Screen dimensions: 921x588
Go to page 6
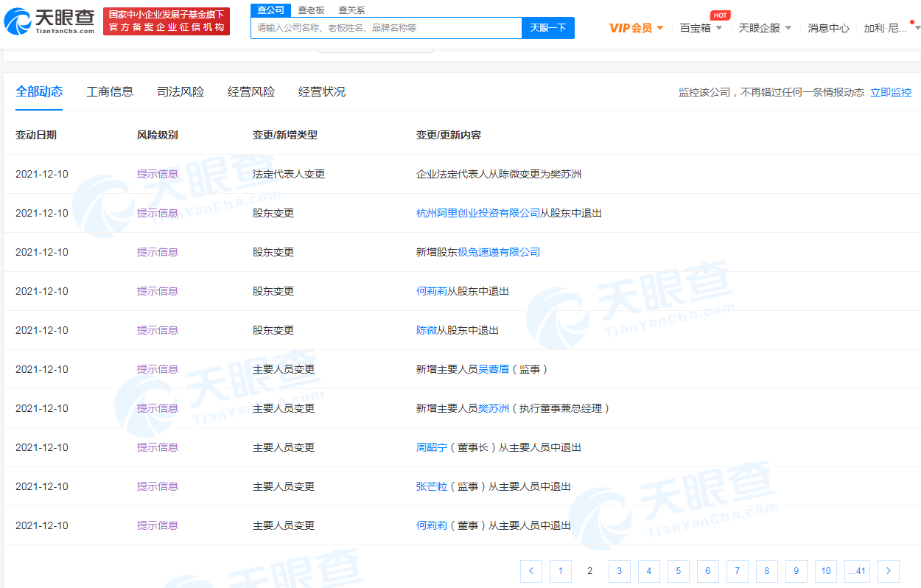click(707, 571)
